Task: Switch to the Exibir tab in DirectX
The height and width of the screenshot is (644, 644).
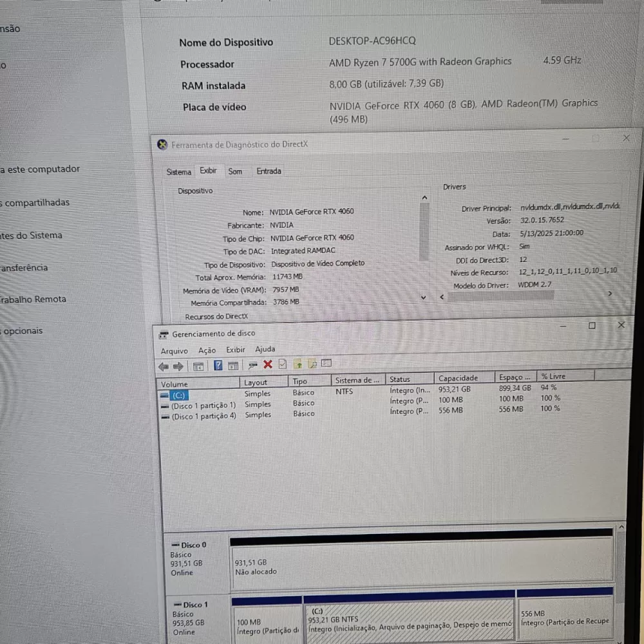Action: [208, 171]
